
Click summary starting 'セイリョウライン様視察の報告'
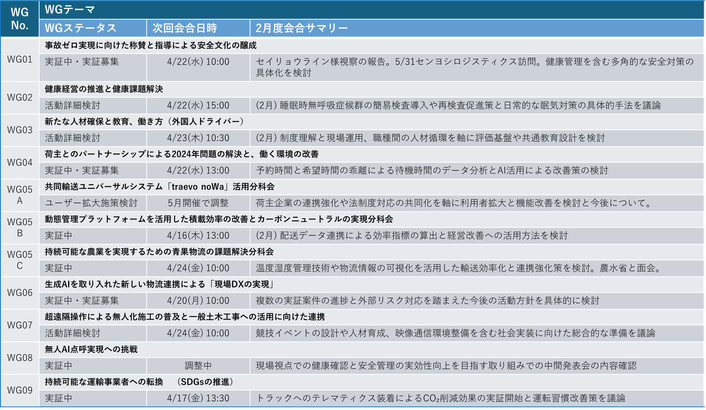[475, 67]
